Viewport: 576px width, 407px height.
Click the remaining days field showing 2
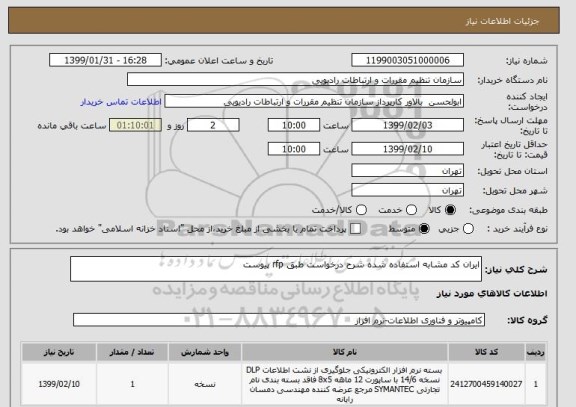(x=213, y=125)
